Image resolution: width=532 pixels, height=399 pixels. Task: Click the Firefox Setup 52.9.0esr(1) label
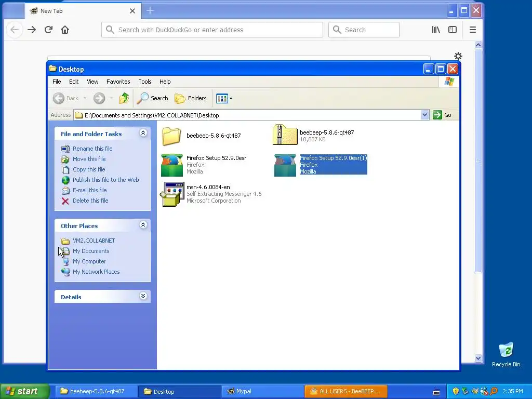point(334,158)
